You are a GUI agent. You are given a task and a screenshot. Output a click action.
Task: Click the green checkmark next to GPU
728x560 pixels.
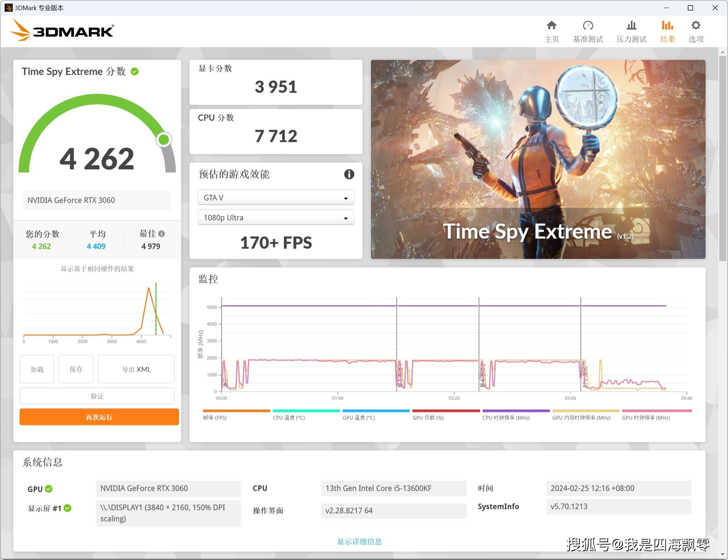point(49,489)
